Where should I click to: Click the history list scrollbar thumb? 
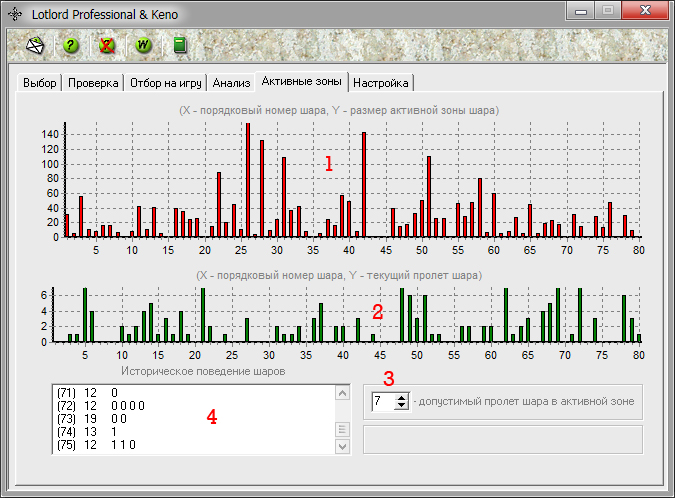tap(342, 429)
